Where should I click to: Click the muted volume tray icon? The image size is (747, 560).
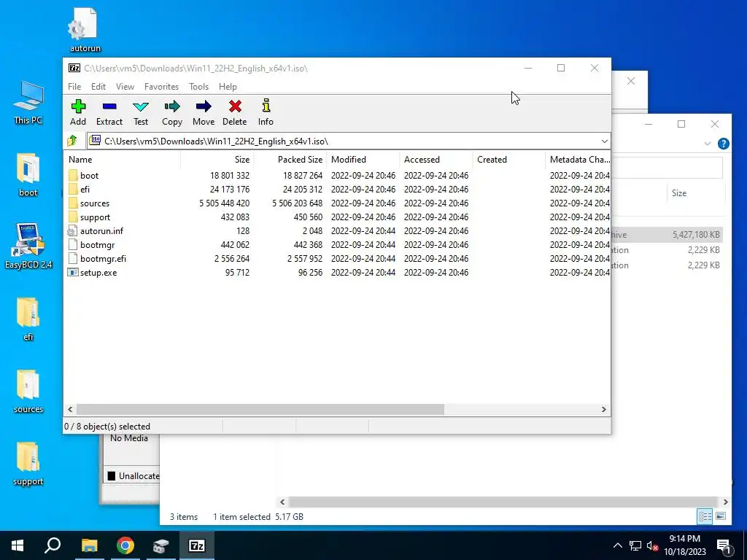coord(652,545)
